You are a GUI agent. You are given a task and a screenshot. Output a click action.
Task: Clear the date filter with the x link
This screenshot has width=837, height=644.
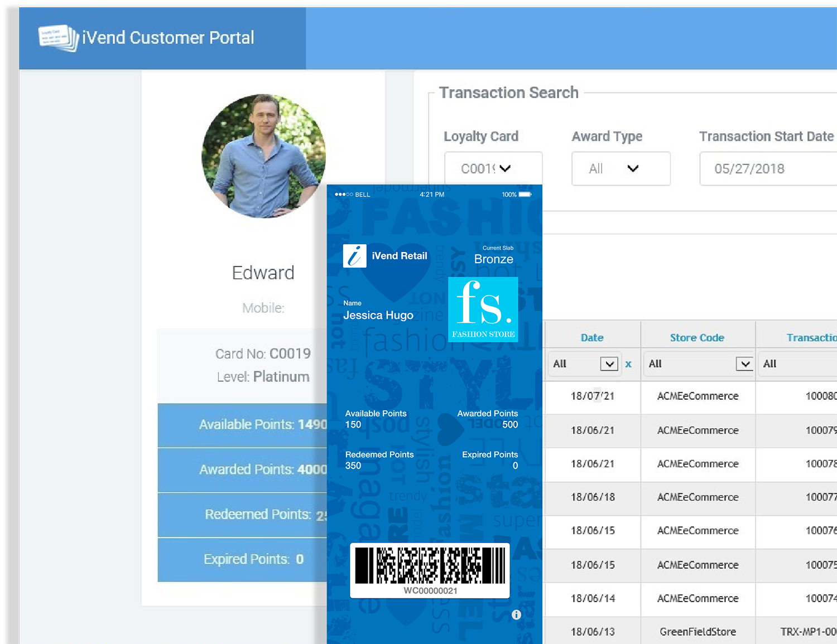click(628, 364)
